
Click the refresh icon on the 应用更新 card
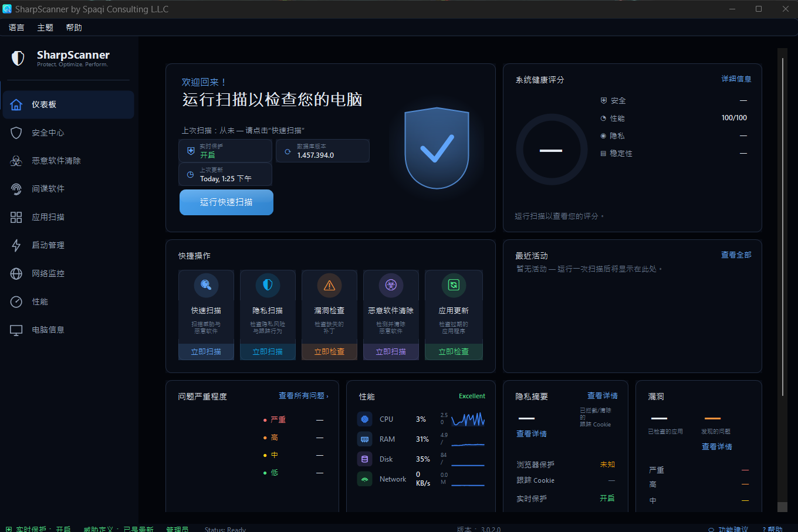click(x=454, y=285)
